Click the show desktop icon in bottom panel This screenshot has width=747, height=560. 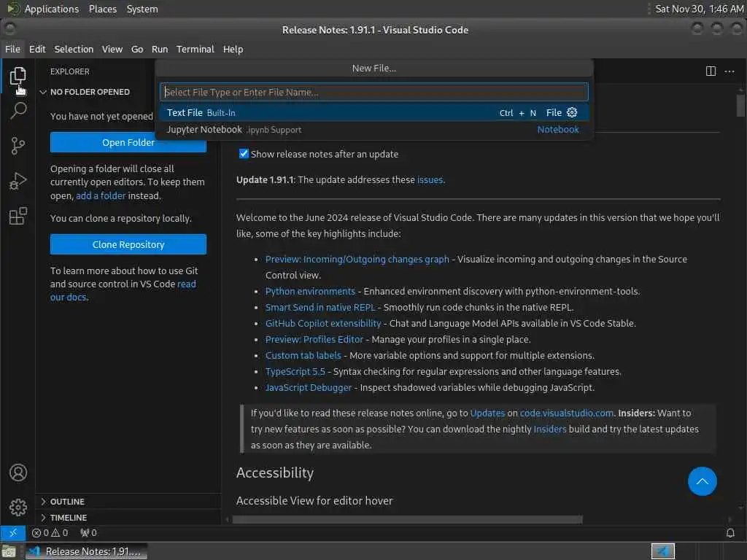pyautogui.click(x=9, y=551)
